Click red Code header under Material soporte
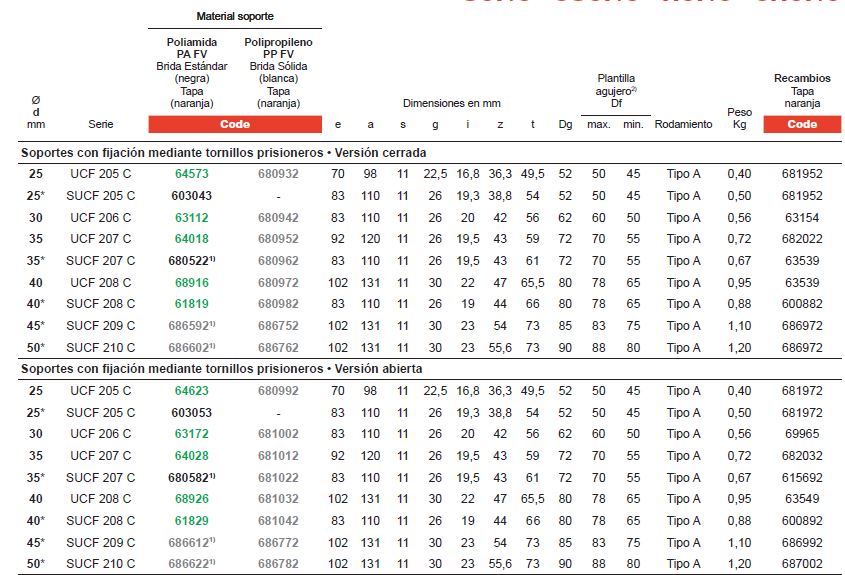 pyautogui.click(x=235, y=125)
